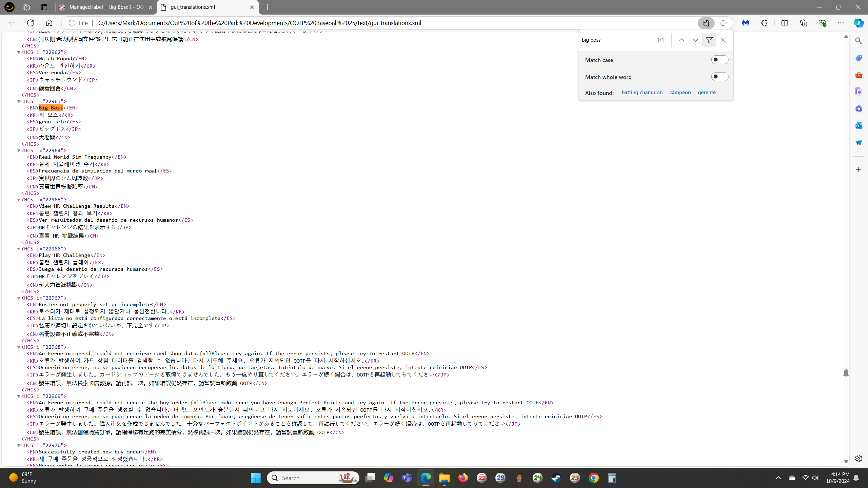The height and width of the screenshot is (488, 868).
Task: Enable the Match case toggle
Action: pyautogui.click(x=719, y=60)
